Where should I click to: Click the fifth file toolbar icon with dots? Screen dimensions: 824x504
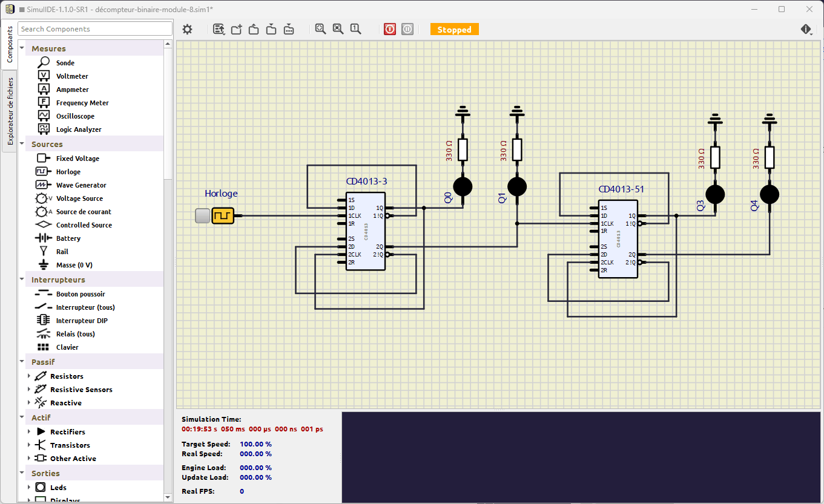pos(289,29)
